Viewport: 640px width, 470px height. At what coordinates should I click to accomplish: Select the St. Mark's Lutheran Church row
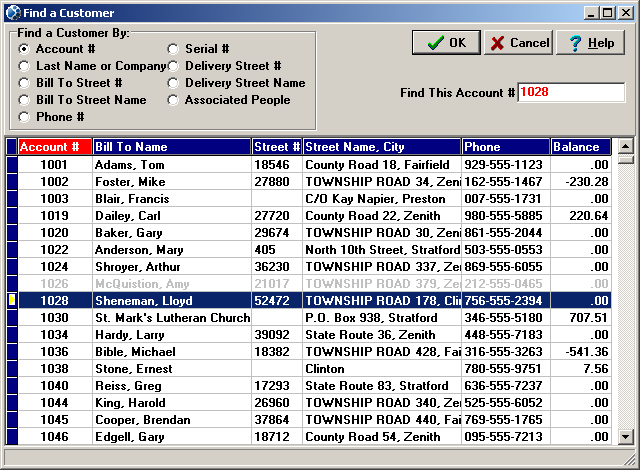[170, 317]
